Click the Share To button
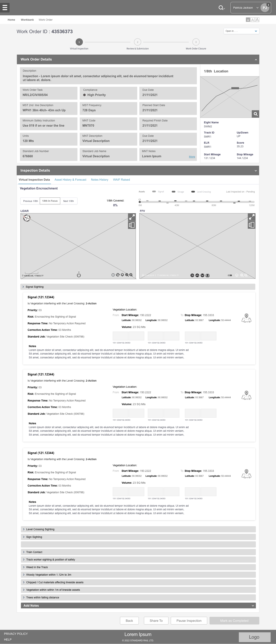 tap(156, 620)
